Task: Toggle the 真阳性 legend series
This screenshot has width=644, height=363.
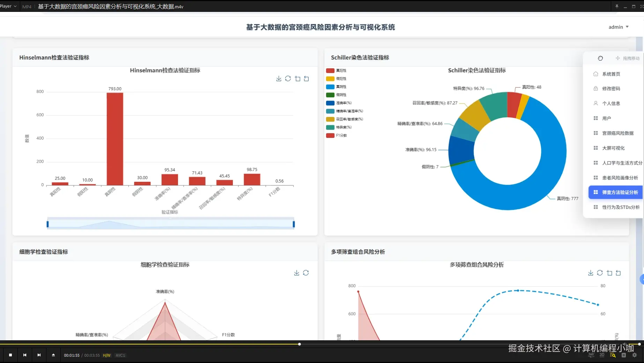Action: click(336, 71)
